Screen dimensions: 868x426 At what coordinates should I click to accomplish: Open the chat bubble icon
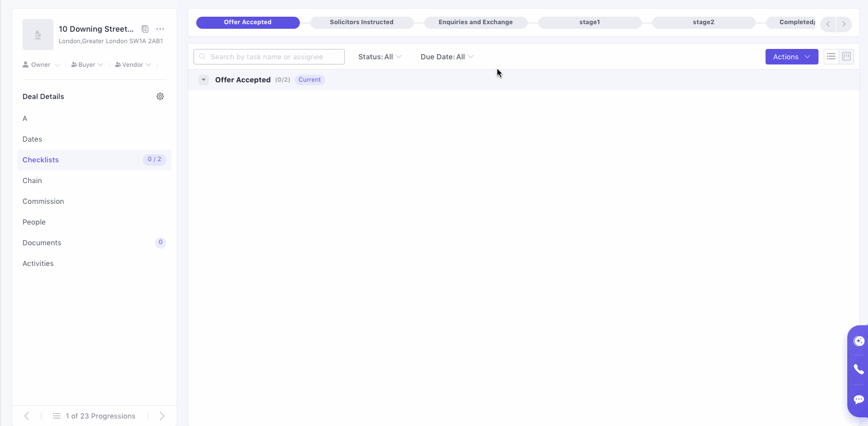pos(859,400)
